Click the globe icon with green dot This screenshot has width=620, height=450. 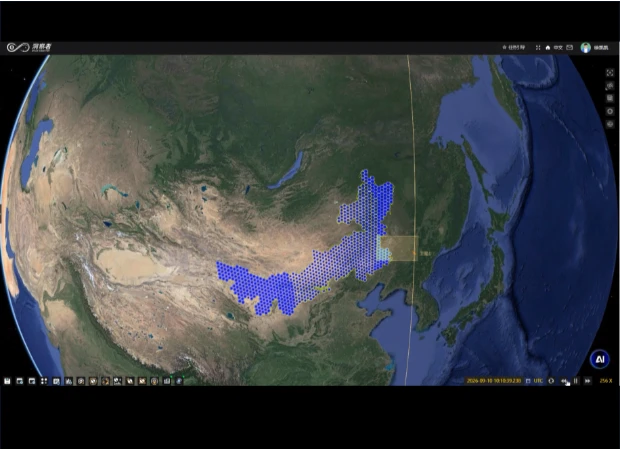point(179,381)
